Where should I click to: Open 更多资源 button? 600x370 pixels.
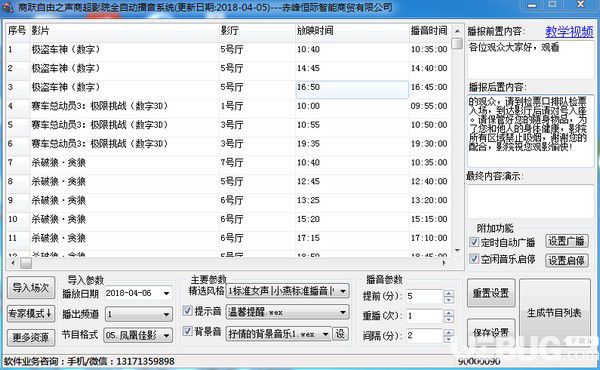31,337
